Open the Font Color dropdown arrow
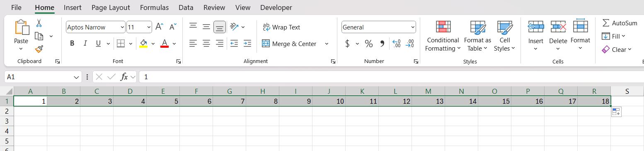The width and height of the screenshot is (644, 151). tap(174, 43)
